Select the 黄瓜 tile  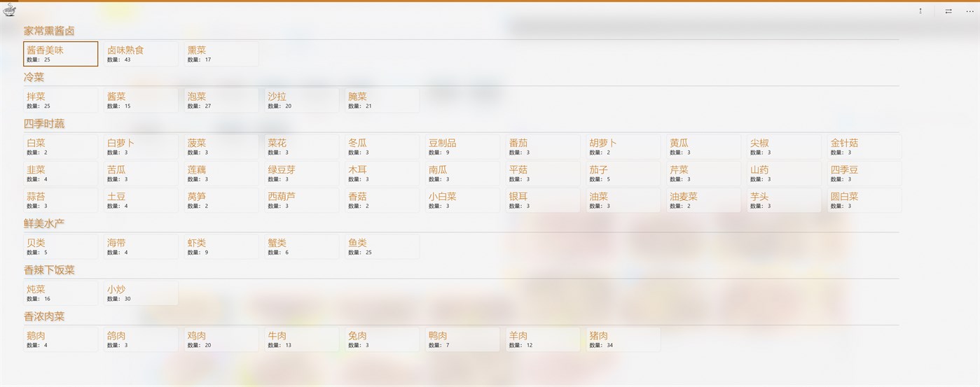click(x=704, y=146)
